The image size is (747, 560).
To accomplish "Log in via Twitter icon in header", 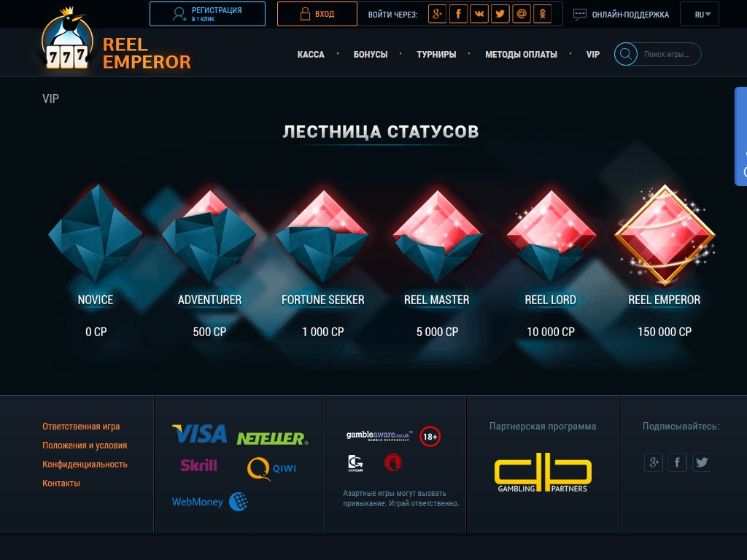I will [x=500, y=14].
